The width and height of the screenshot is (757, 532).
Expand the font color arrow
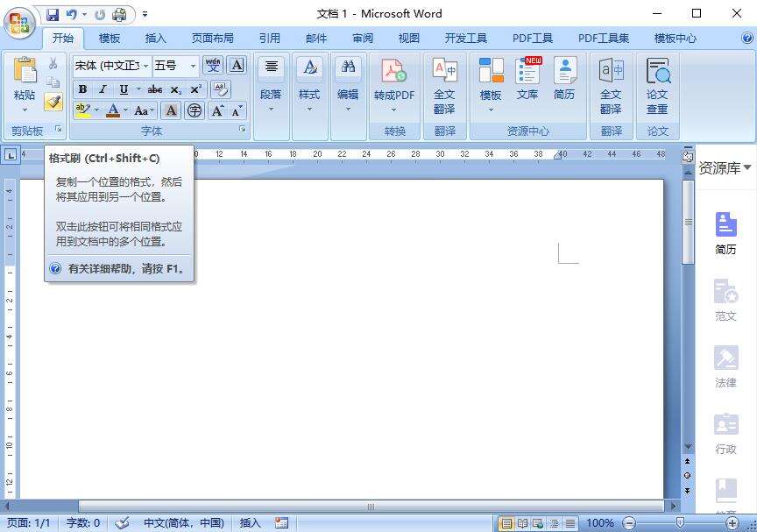(x=125, y=110)
